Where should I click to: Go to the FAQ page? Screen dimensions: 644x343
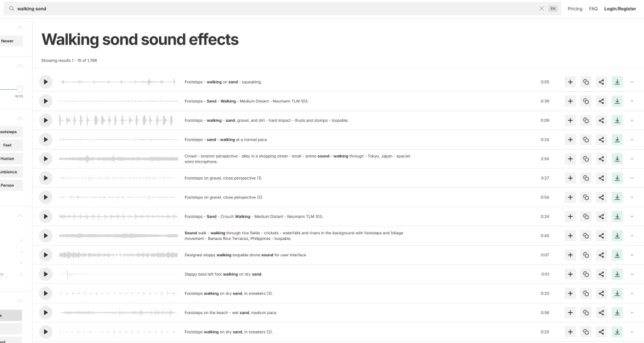593,9
